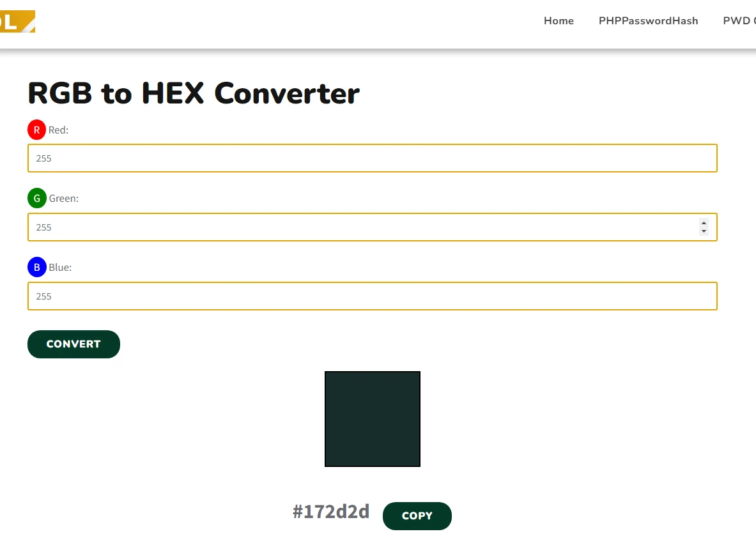Open the PHPPasswordHash menu item

[x=649, y=20]
